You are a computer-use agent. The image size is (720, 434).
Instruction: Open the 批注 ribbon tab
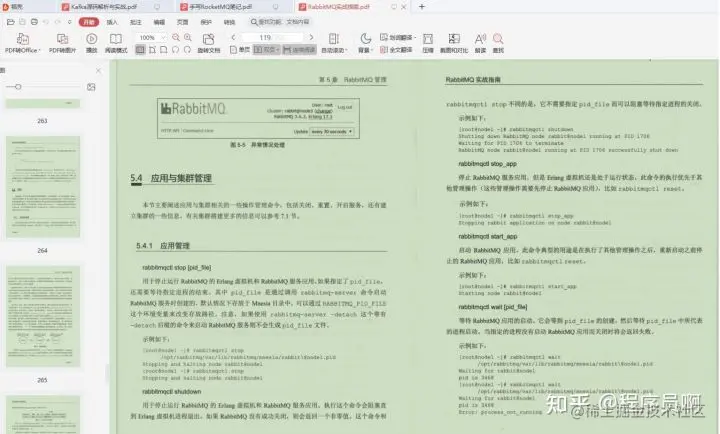coord(135,22)
